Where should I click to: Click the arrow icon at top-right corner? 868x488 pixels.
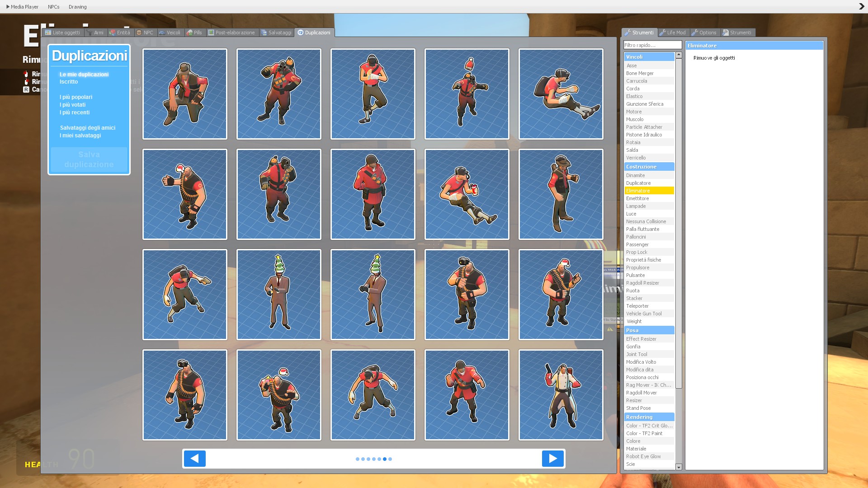[x=861, y=6]
